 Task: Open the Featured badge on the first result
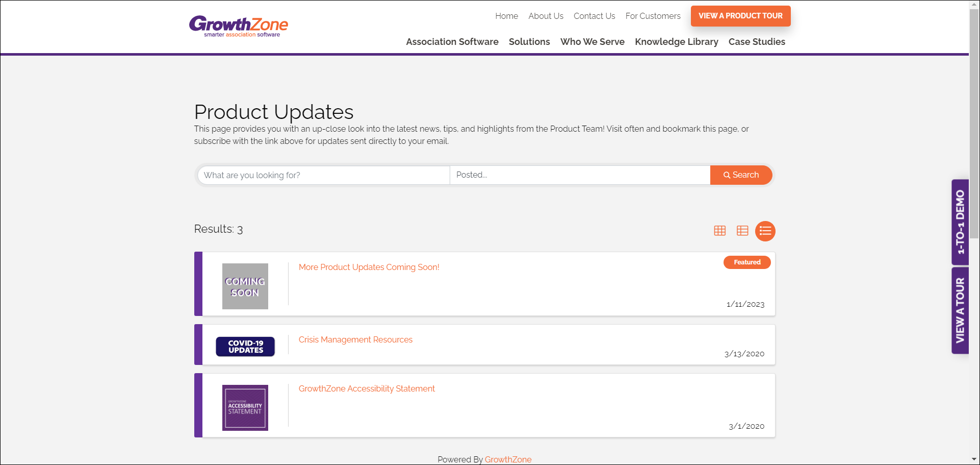tap(746, 262)
